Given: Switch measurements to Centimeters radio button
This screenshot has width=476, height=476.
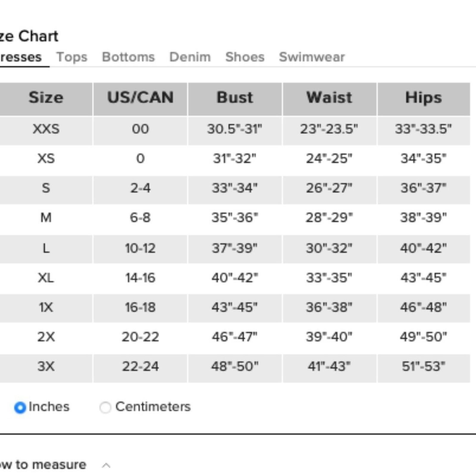Looking at the screenshot, I should [105, 407].
